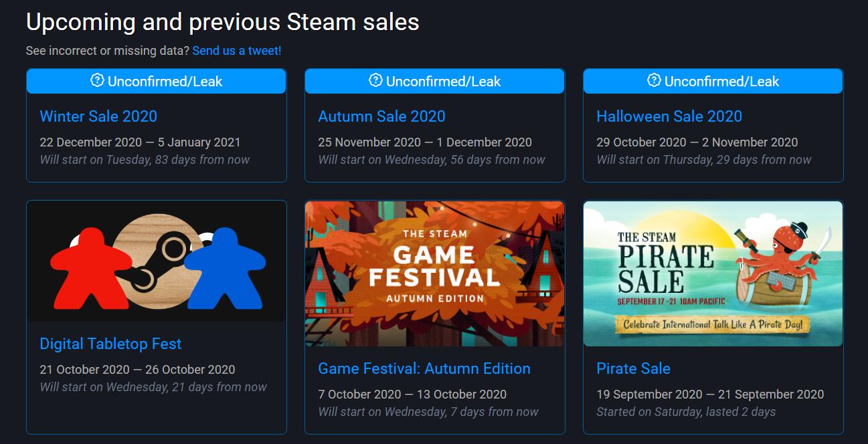This screenshot has height=444, width=868.
Task: Open the Send us a tweet link
Action: 237,51
